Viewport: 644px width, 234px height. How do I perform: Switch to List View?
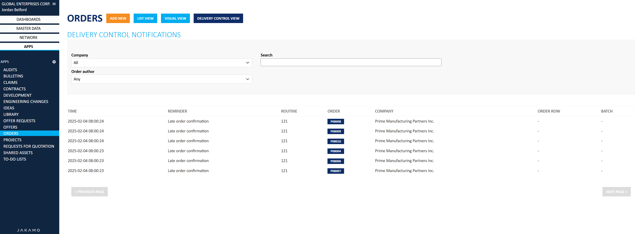point(145,18)
